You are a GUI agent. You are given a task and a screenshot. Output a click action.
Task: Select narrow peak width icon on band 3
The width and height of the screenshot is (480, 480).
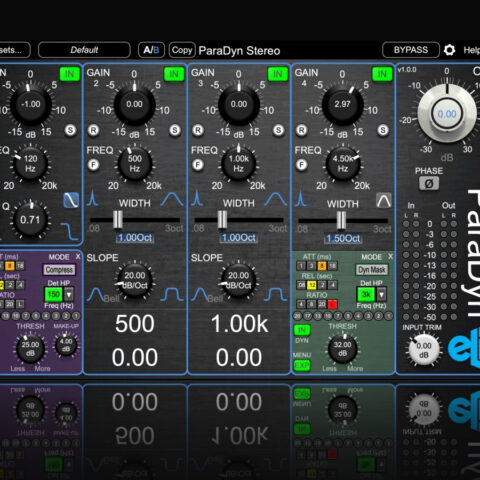[197, 198]
